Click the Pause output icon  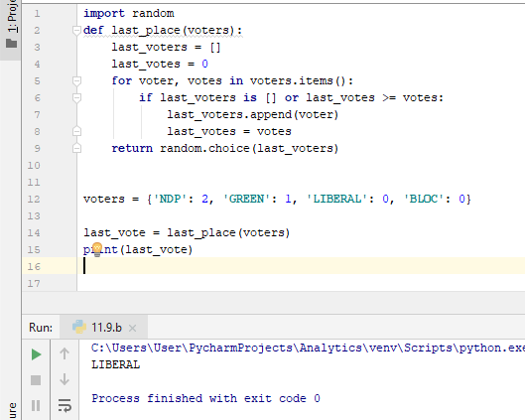pos(36,405)
